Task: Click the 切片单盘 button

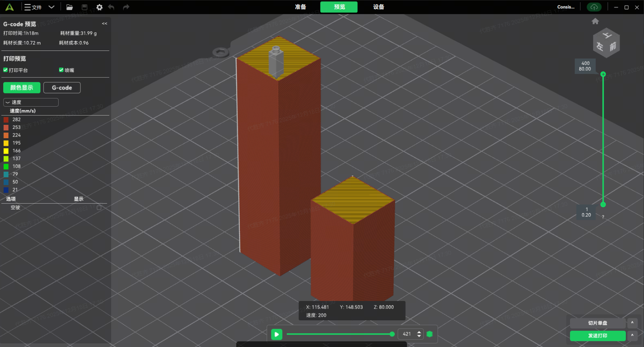Action: pyautogui.click(x=597, y=323)
